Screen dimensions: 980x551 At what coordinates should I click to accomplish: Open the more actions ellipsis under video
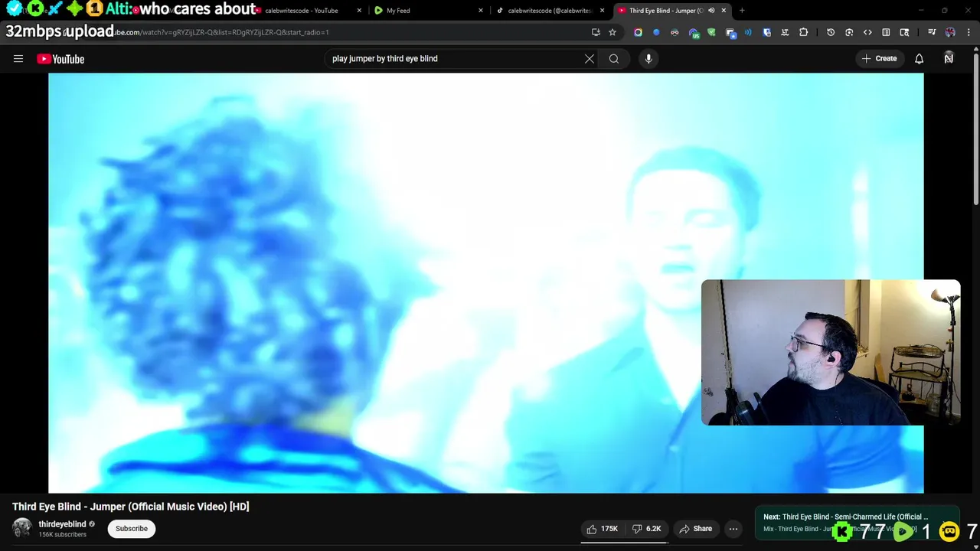733,529
